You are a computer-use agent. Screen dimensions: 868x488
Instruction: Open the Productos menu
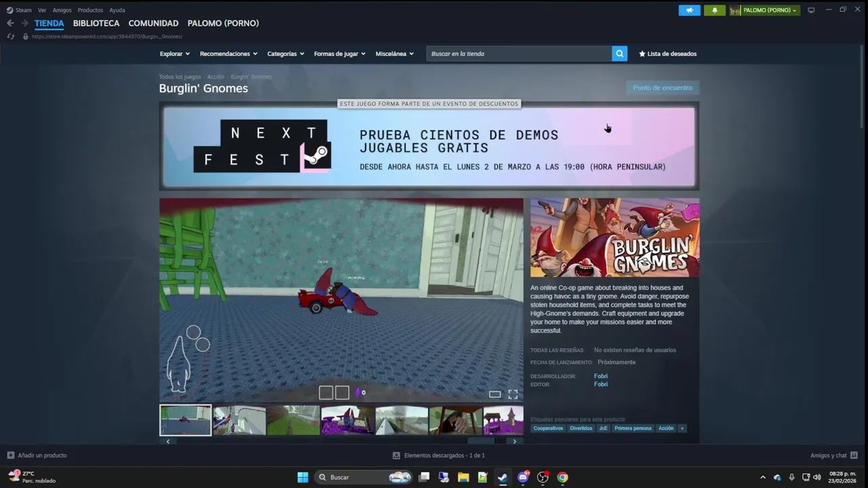click(x=90, y=10)
